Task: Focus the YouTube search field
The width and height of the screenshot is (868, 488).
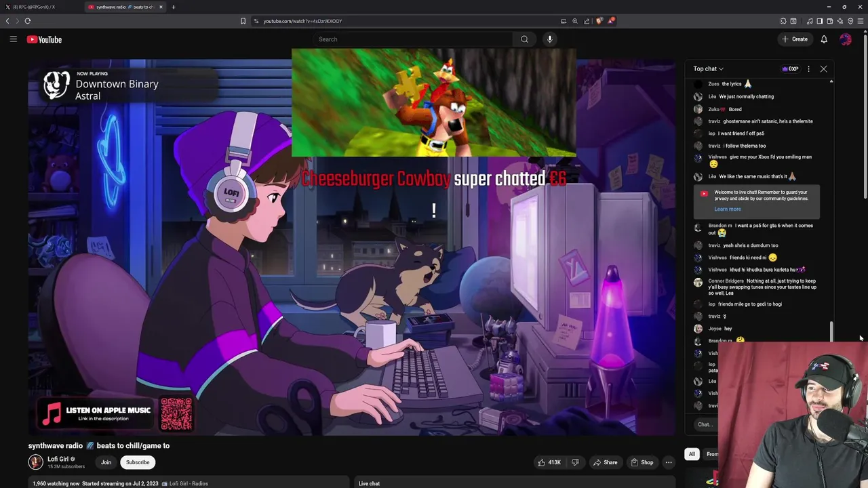Action: click(414, 39)
